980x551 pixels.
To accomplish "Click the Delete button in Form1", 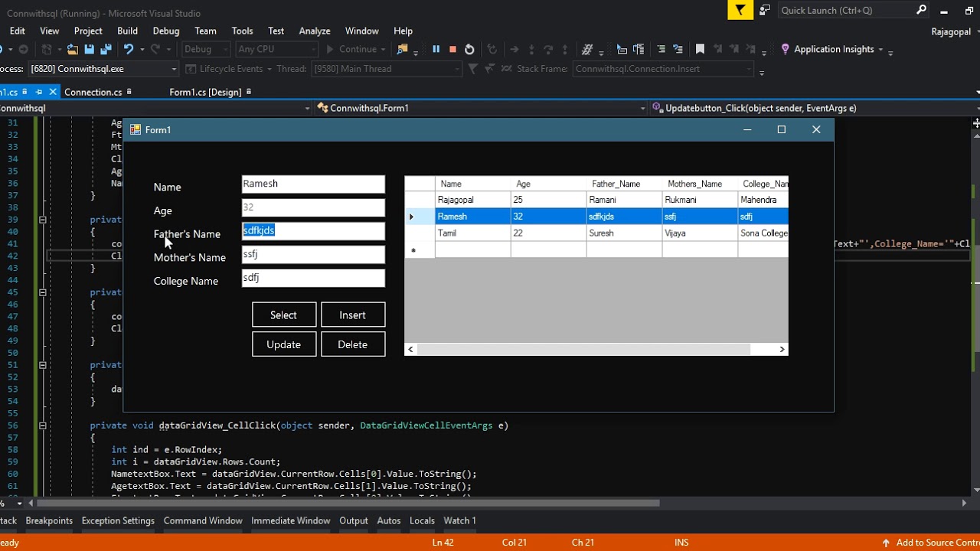I will point(353,344).
